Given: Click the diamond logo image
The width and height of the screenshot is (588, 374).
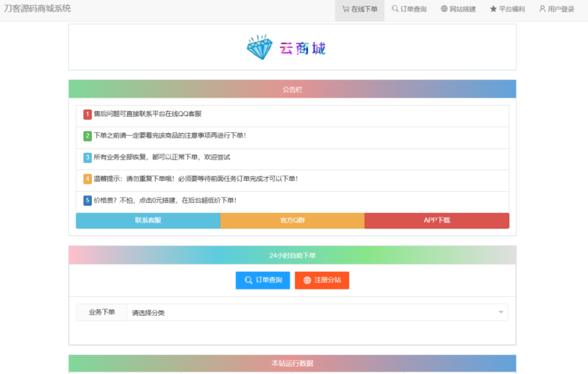Looking at the screenshot, I should pos(259,47).
